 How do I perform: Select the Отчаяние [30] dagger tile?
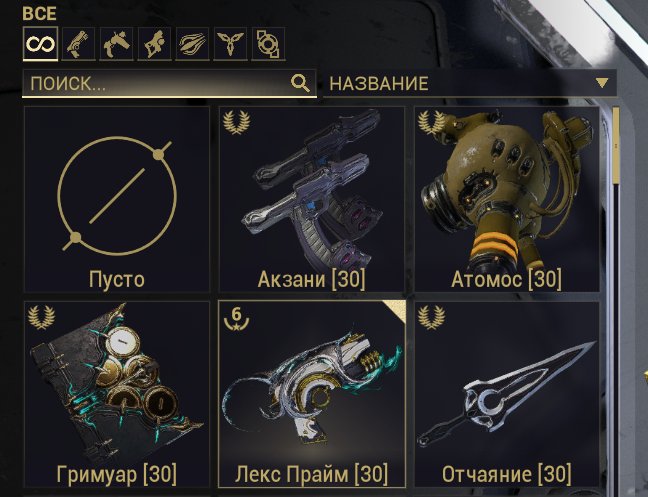click(507, 394)
